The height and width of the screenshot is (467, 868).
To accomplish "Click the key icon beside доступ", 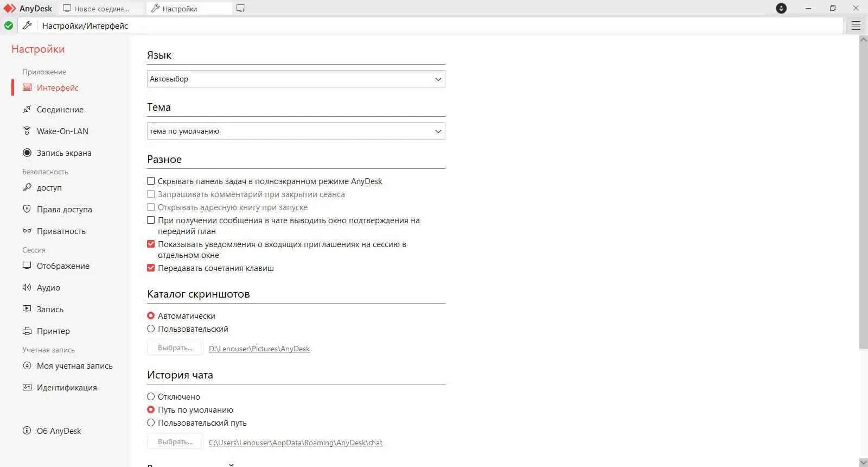I will coord(27,187).
